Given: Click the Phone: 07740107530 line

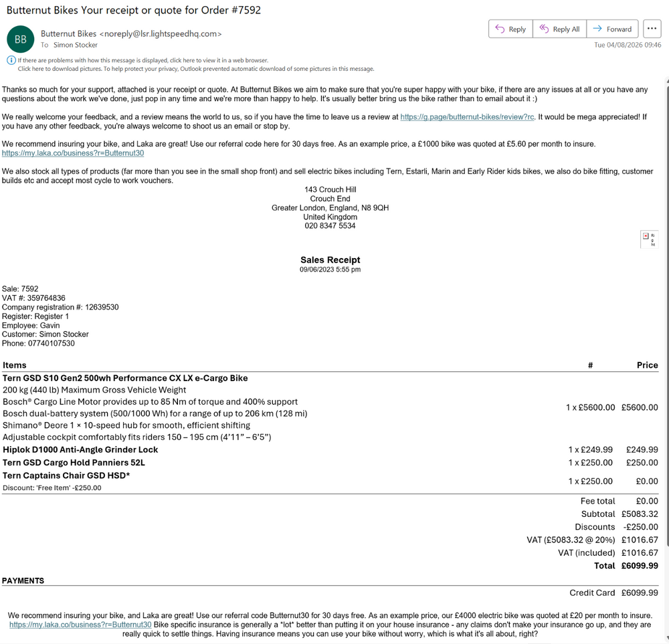Looking at the screenshot, I should coord(38,343).
